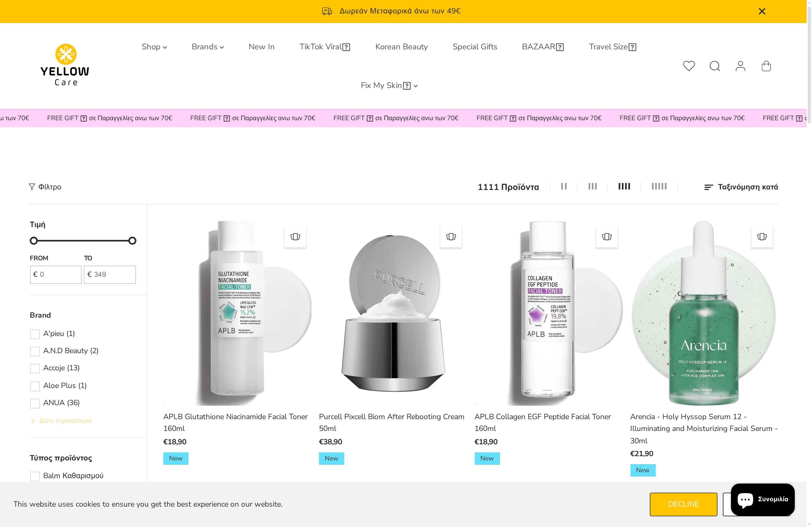Expand the Fix My Skin dropdown
This screenshot has width=812, height=527.
(389, 85)
